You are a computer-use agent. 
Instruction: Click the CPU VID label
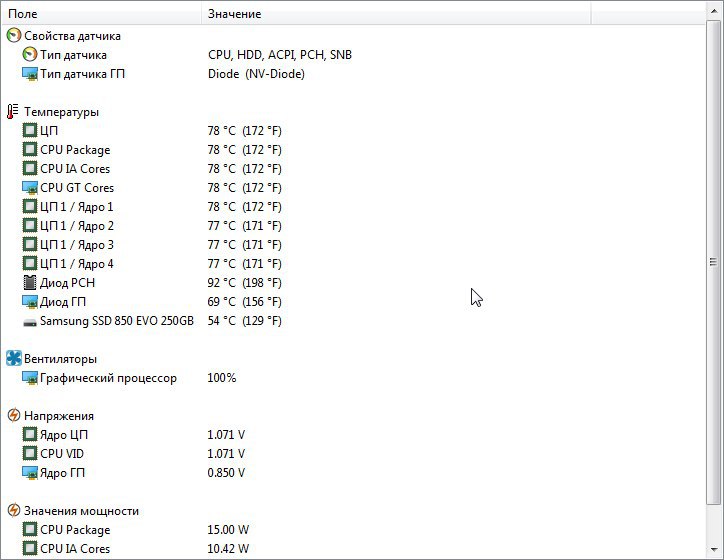coord(62,454)
